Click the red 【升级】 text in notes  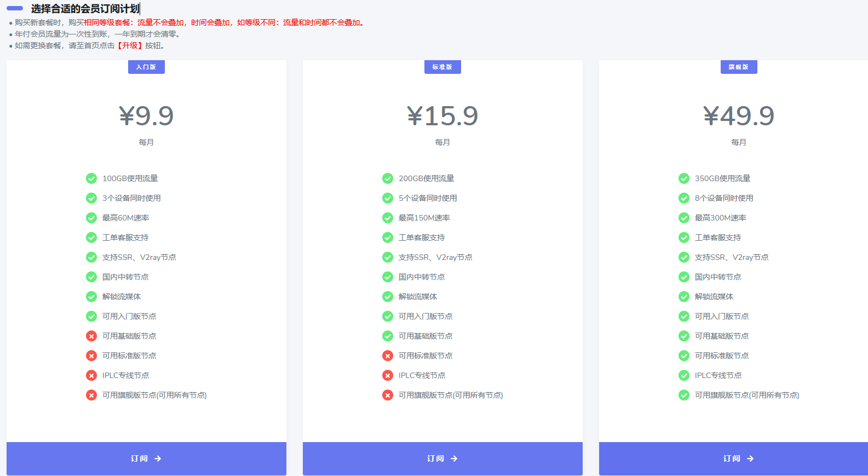(129, 45)
